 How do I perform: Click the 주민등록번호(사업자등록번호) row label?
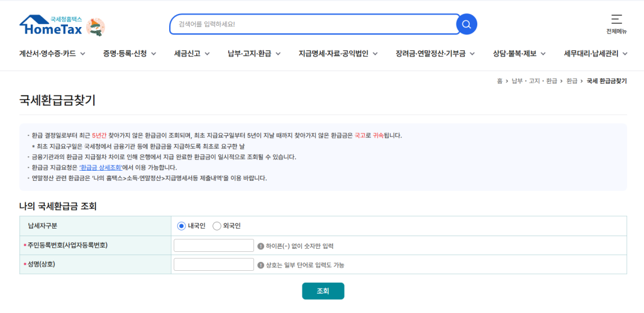(x=67, y=246)
